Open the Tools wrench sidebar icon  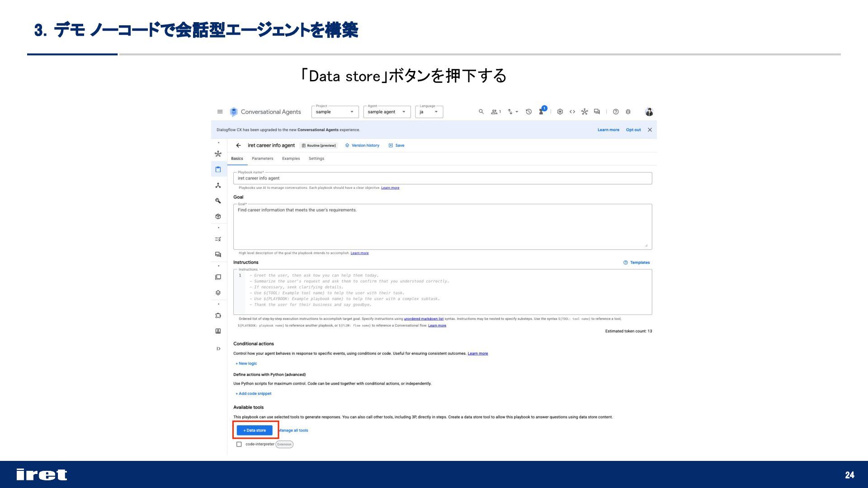point(218,201)
